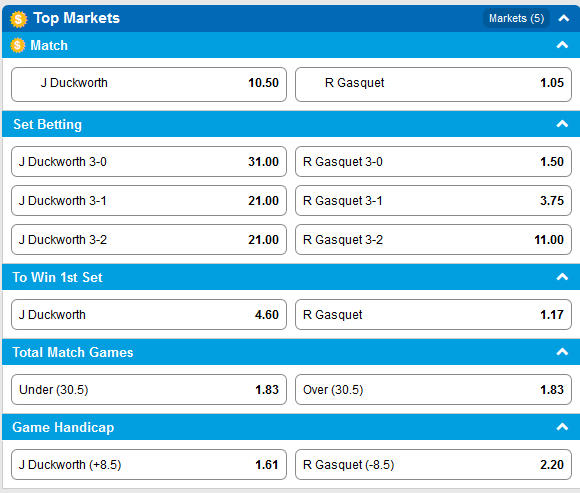This screenshot has height=493, width=580.
Task: Click the dollar coin icon beside Match
Action: click(x=17, y=45)
